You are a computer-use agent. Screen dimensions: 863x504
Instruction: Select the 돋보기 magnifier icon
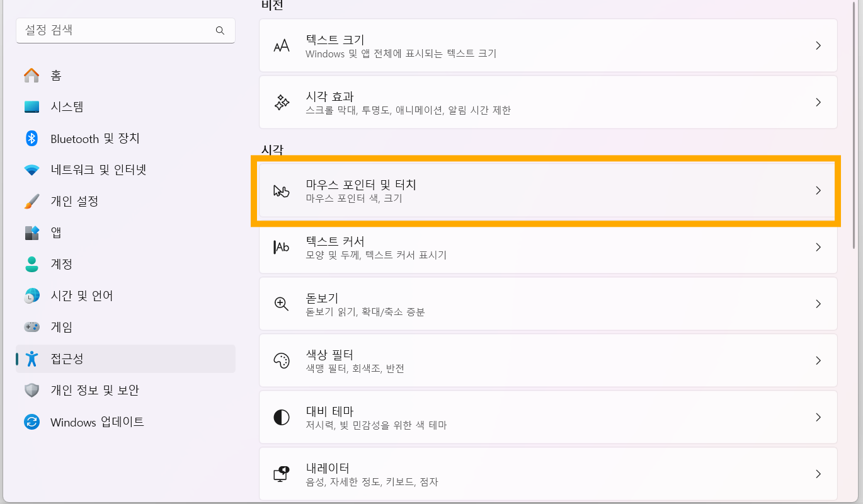coord(282,304)
